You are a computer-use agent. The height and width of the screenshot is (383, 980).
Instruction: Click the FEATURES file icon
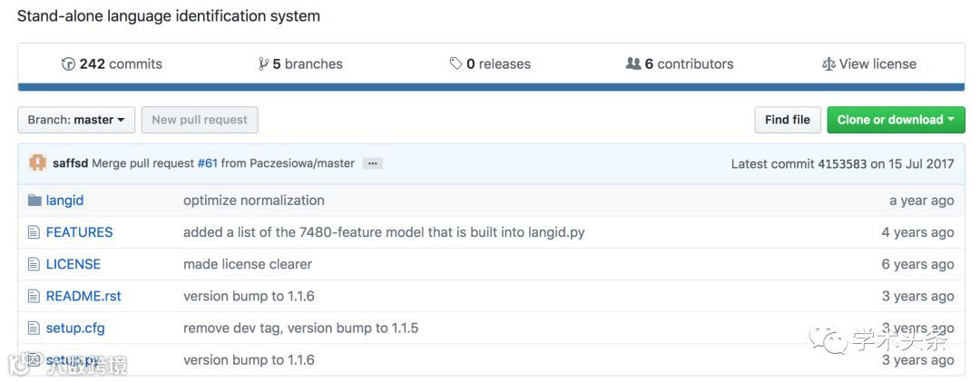coord(35,232)
